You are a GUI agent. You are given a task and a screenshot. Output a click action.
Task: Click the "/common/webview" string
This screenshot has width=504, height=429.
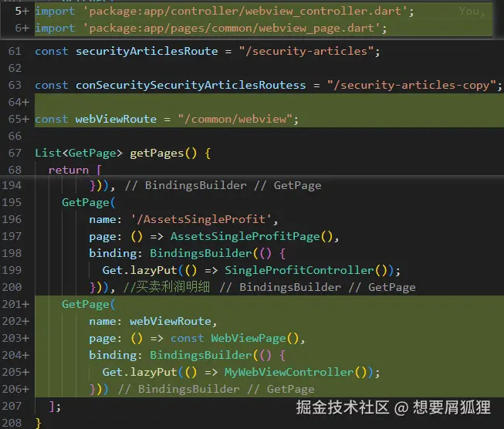235,120
